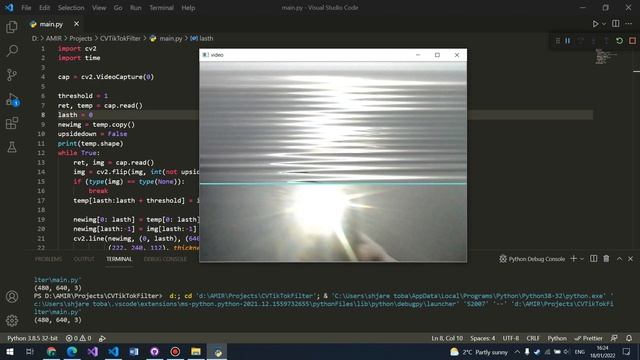The height and width of the screenshot is (360, 640).
Task: Open errors and warnings count in status bar
Action: (78, 338)
